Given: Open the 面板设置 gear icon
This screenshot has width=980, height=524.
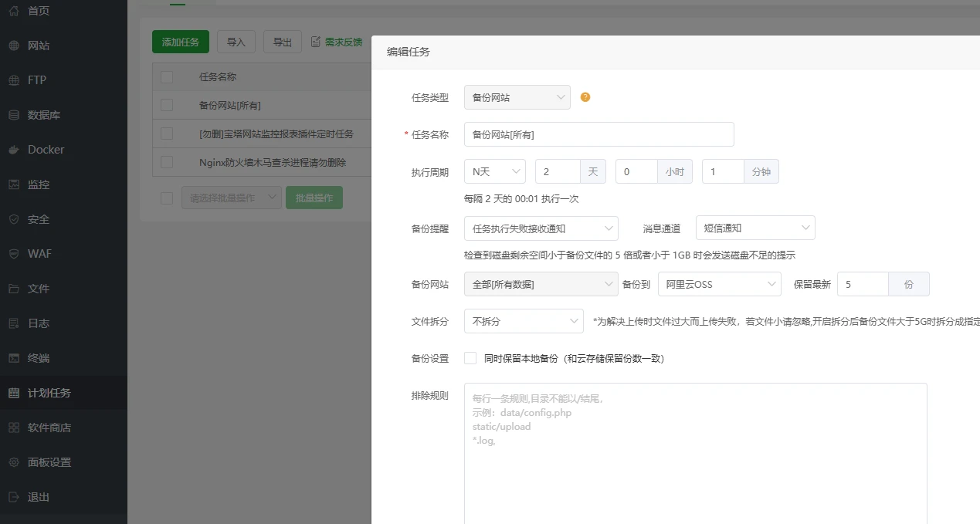Looking at the screenshot, I should [14, 462].
